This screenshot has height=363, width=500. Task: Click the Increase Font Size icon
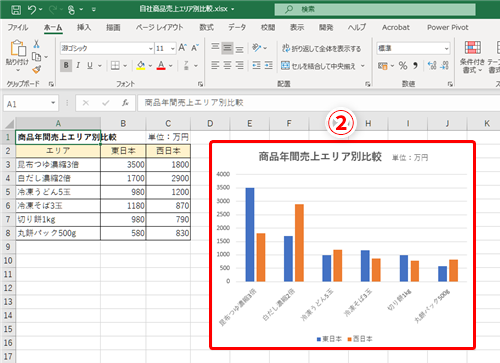coord(182,48)
